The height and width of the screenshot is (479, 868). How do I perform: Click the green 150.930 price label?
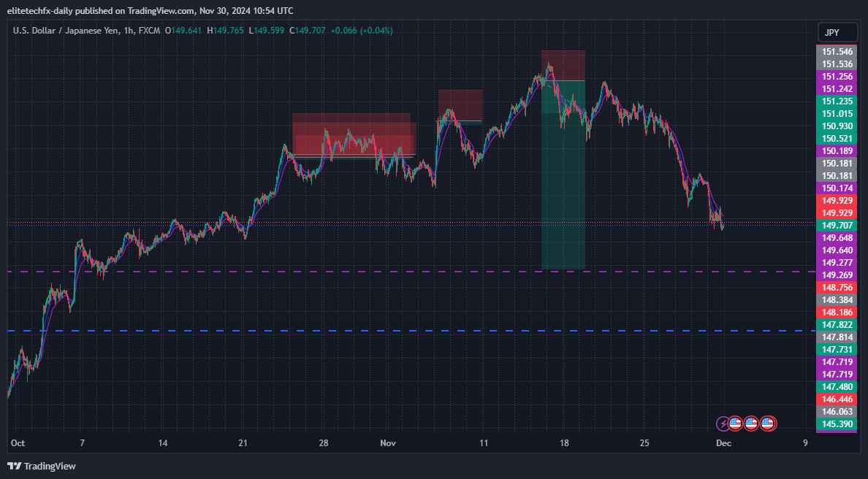[837, 126]
